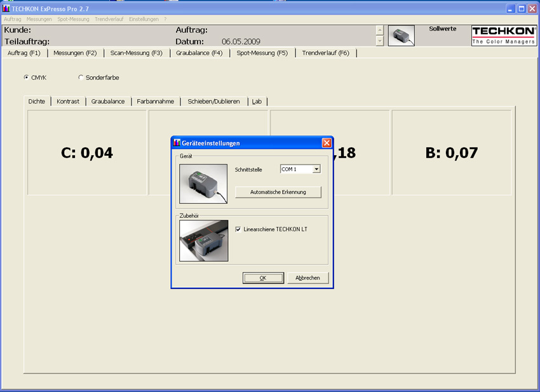Open the Messungen menu

(x=39, y=19)
